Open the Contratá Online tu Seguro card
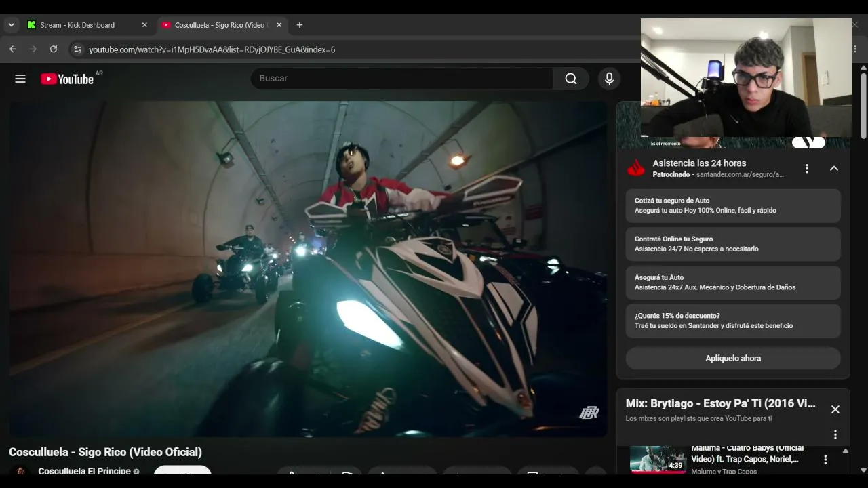Screen dimensions: 868x488 point(733,244)
